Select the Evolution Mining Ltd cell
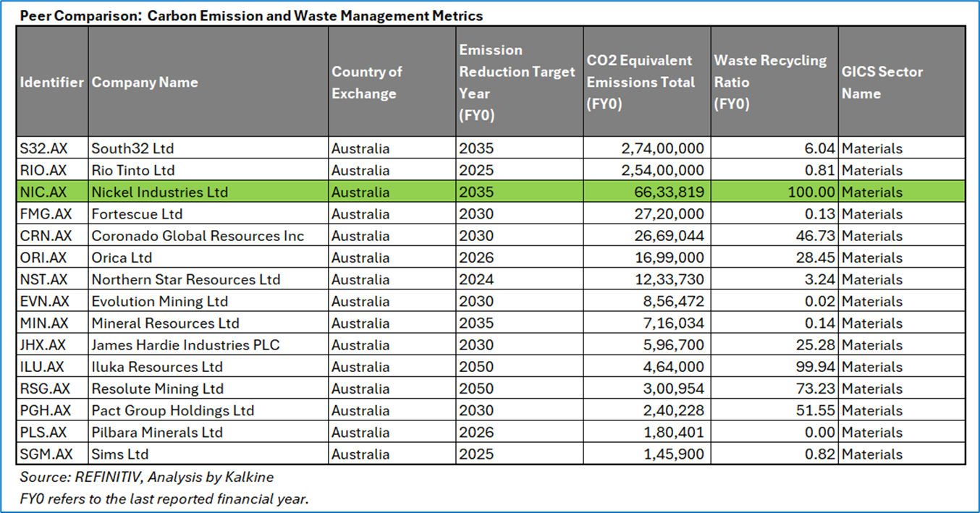This screenshot has height=513, width=980. [159, 301]
